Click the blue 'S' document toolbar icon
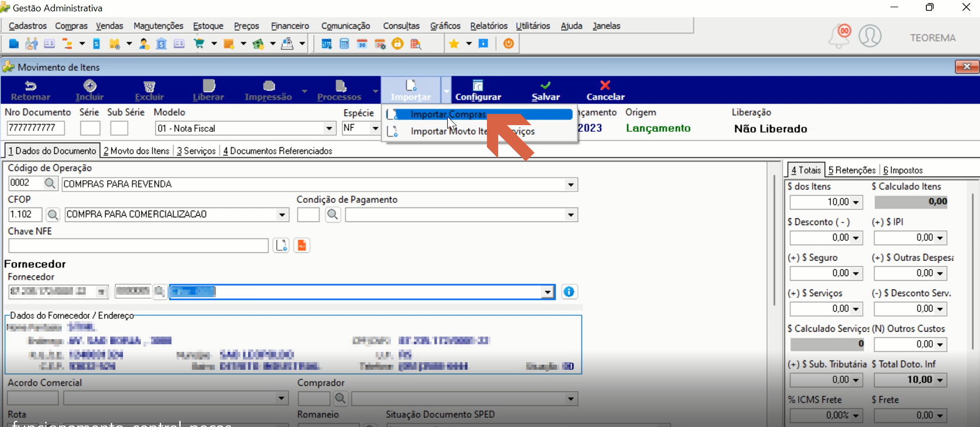980x427 pixels. point(96,44)
